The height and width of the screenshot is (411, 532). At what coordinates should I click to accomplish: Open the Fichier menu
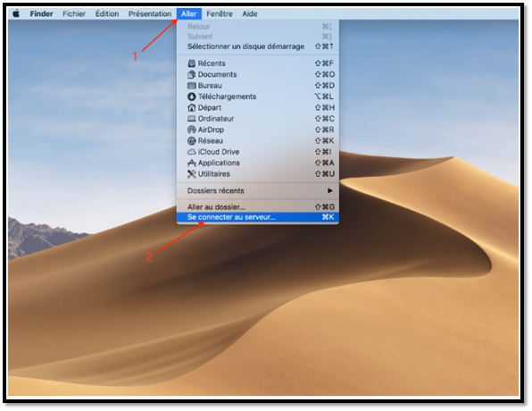pyautogui.click(x=74, y=14)
